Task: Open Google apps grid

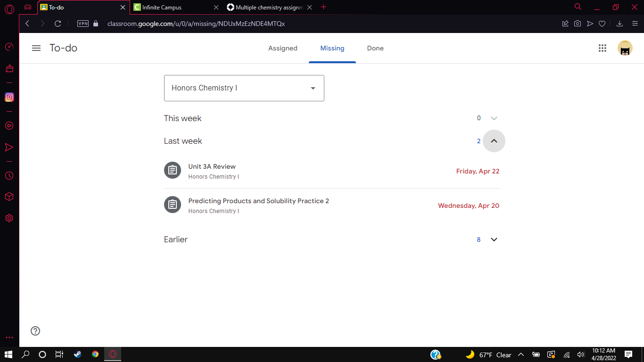Action: (602, 48)
